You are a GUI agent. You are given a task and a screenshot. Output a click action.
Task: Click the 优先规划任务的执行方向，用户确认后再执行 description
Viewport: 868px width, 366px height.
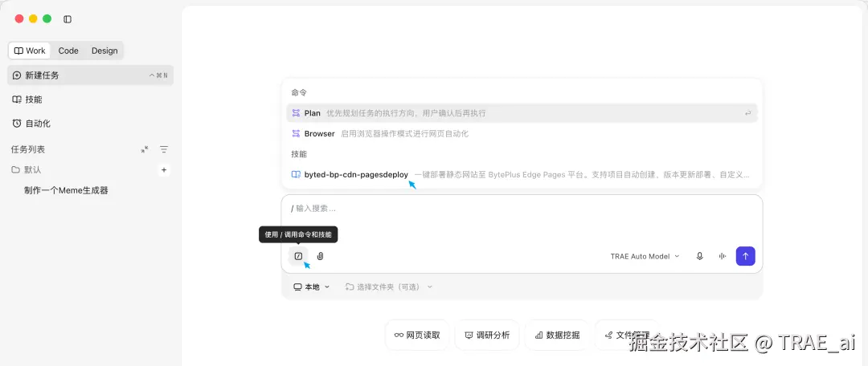406,113
